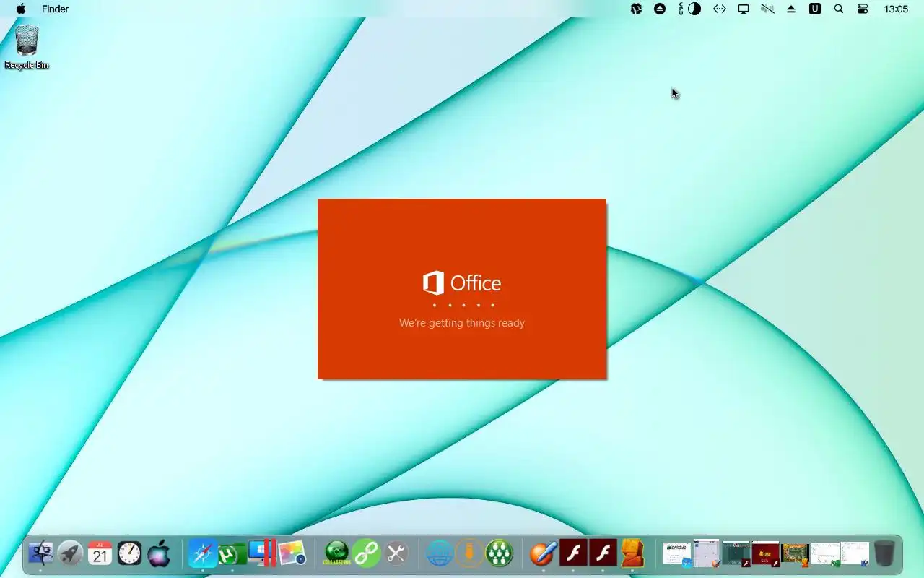Open the black U icon in menu bar
The height and width of the screenshot is (578, 924).
(x=815, y=9)
